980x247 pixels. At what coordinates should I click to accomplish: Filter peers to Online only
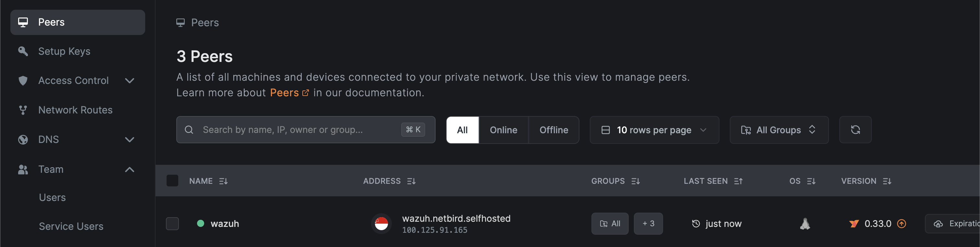click(503, 130)
